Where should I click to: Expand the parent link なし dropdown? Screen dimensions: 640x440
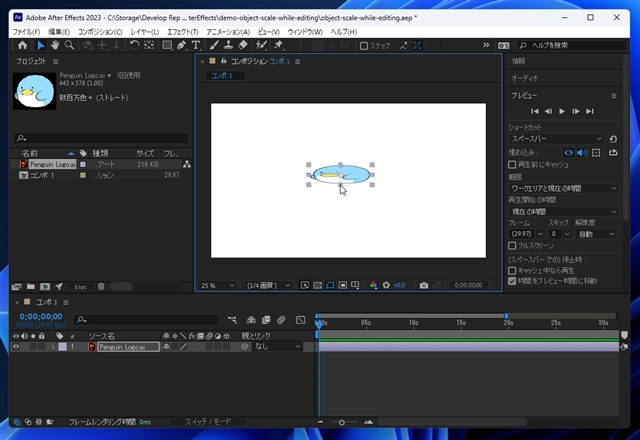pos(276,346)
